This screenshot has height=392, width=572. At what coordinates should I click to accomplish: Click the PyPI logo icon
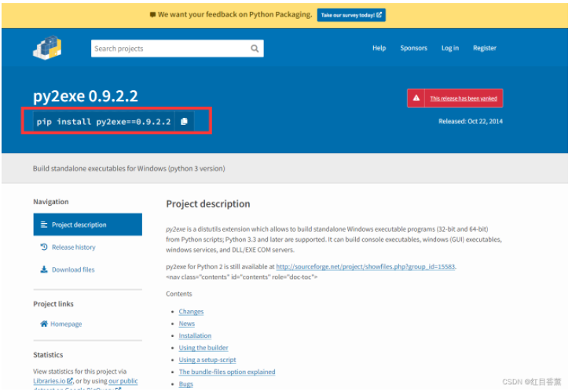coord(47,48)
